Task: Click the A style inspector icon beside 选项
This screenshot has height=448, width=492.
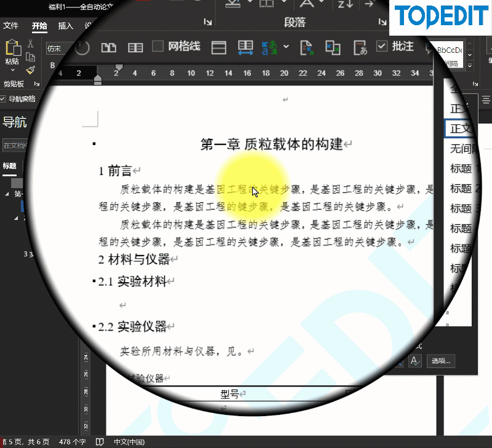Action: (415, 361)
